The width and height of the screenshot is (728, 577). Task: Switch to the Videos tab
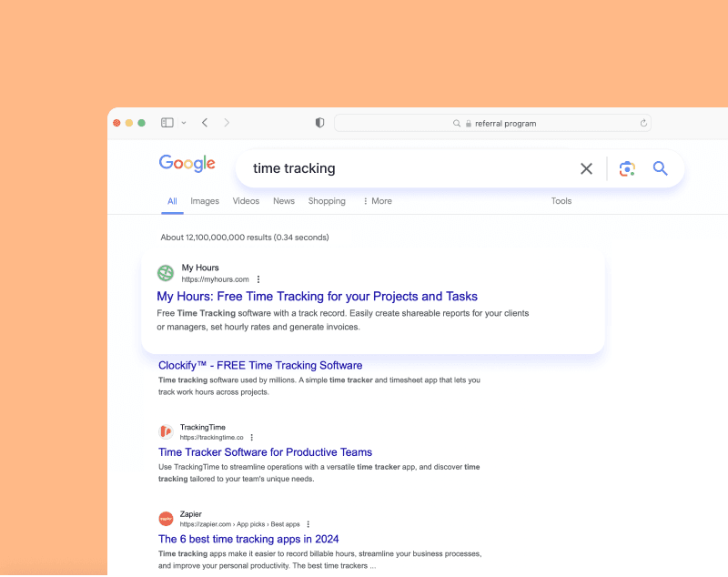pyautogui.click(x=246, y=201)
